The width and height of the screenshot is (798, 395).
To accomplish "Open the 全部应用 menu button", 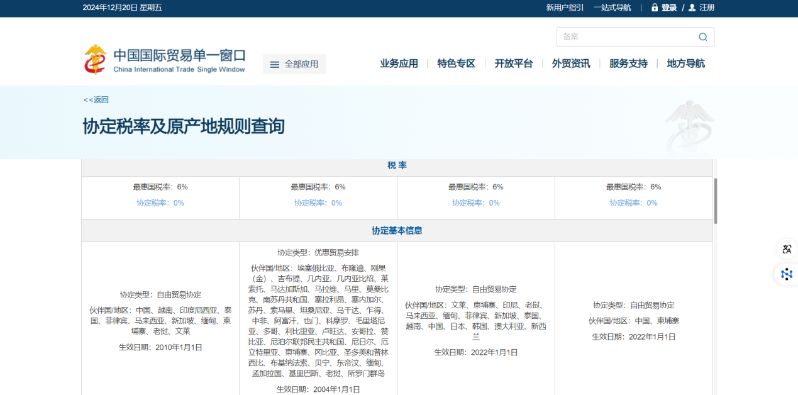I will pos(294,64).
